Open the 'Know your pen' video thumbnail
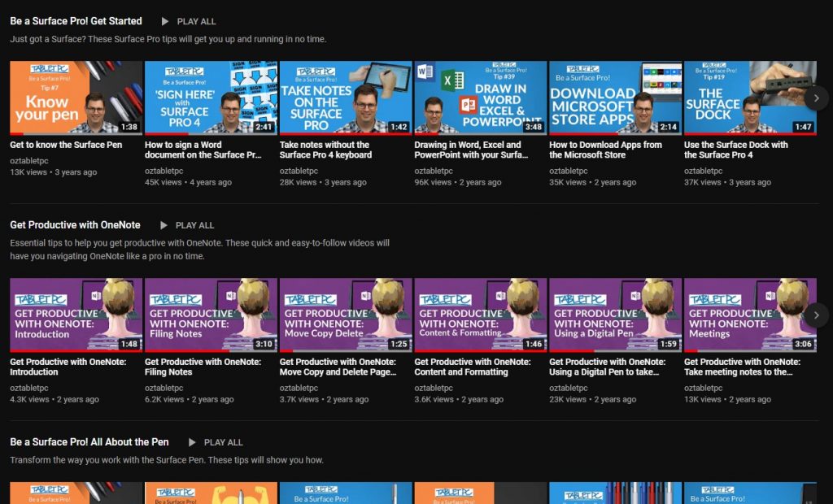Viewport: 833px width, 504px height. pyautogui.click(x=76, y=98)
